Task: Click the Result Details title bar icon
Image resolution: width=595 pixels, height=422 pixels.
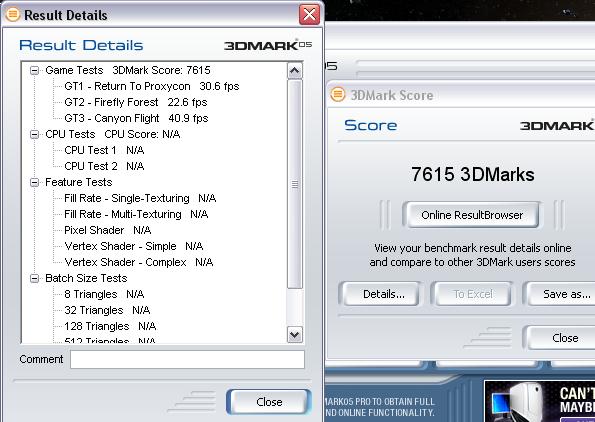Action: click(13, 14)
